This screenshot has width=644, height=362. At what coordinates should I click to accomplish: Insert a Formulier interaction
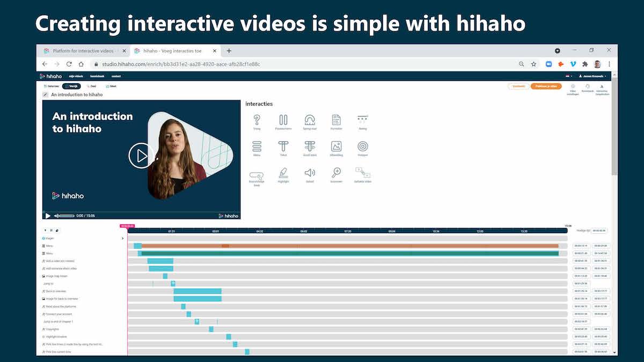click(x=336, y=118)
